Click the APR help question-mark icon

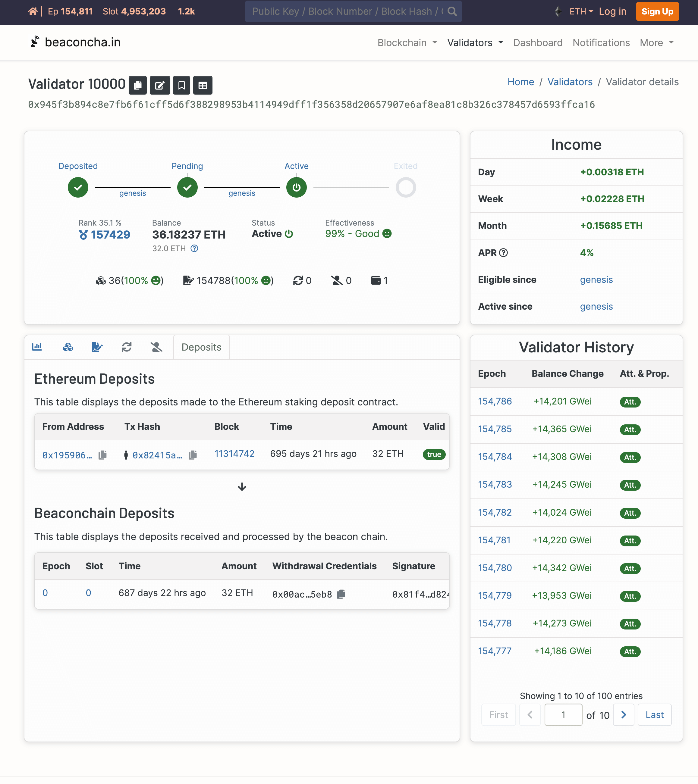pos(503,253)
